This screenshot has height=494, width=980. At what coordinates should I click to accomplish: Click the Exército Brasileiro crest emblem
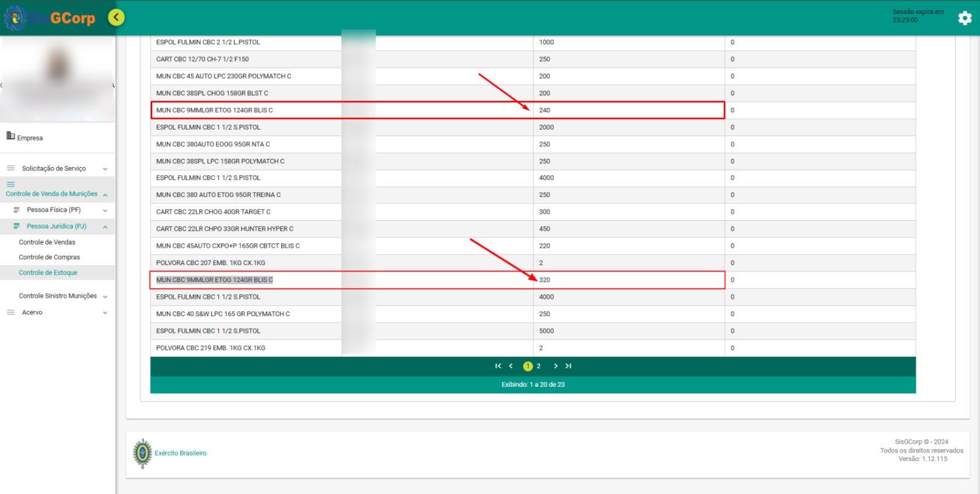point(142,453)
